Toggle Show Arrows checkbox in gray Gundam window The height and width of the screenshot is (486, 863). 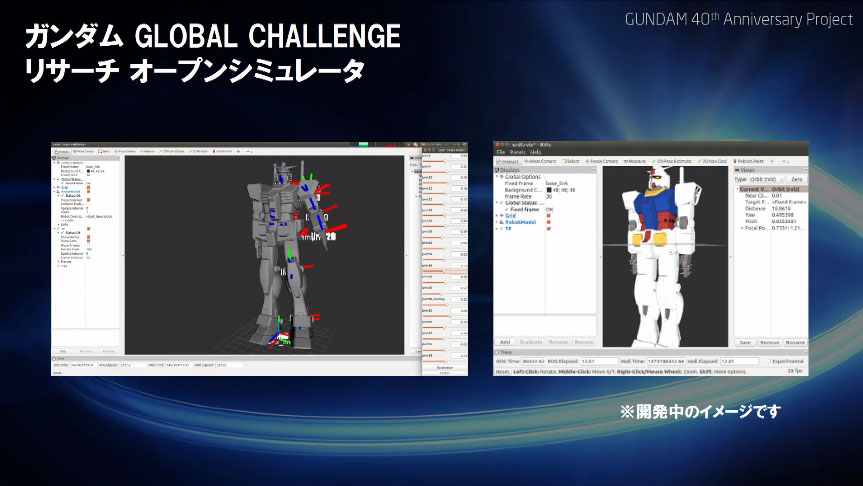click(88, 245)
